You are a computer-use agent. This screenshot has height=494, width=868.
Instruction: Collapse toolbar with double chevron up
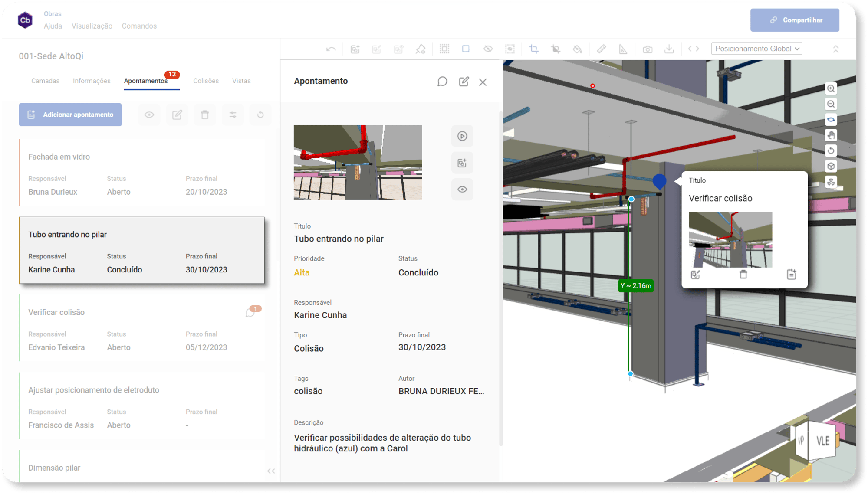pyautogui.click(x=835, y=49)
